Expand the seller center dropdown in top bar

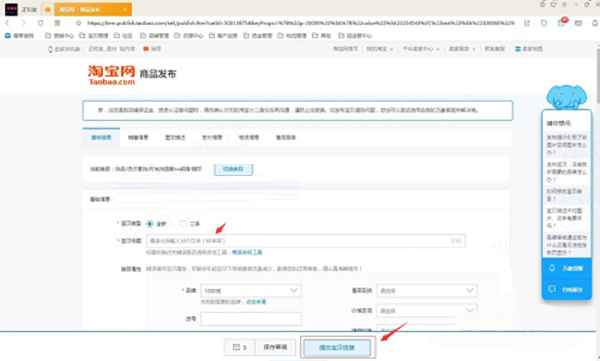click(x=421, y=49)
